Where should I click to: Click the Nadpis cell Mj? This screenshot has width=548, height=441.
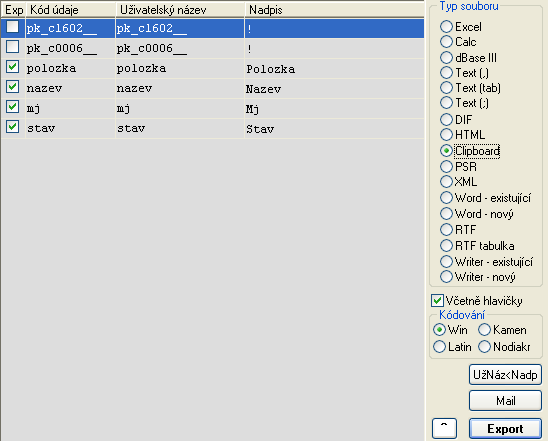334,109
